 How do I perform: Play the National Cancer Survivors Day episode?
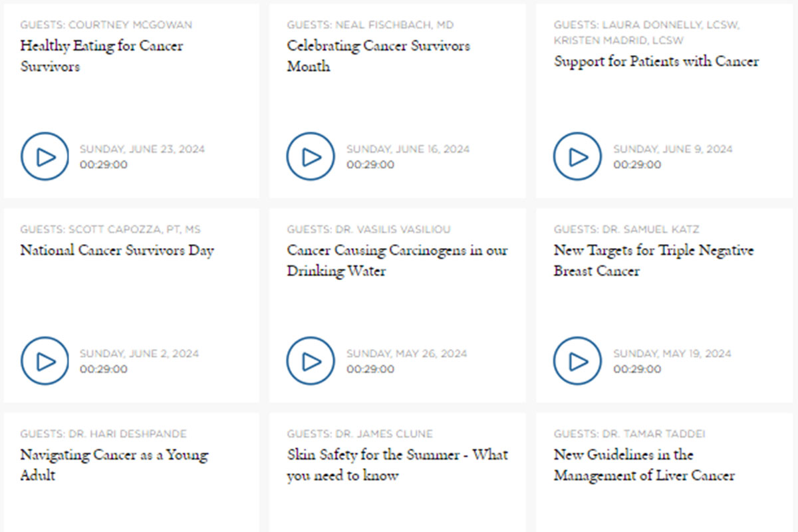[45, 361]
